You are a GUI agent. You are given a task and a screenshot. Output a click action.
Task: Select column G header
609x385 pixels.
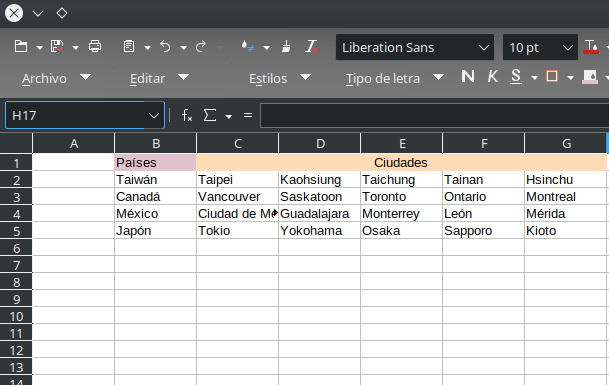click(566, 144)
